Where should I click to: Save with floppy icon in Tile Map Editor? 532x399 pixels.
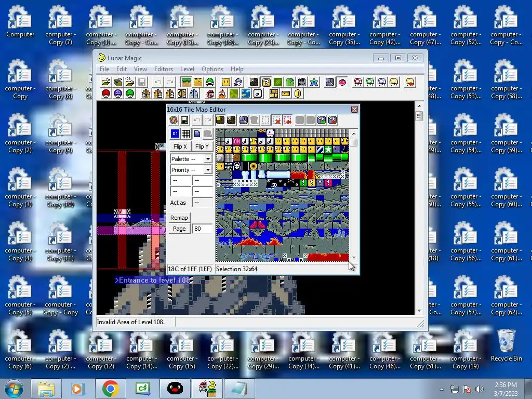[184, 120]
